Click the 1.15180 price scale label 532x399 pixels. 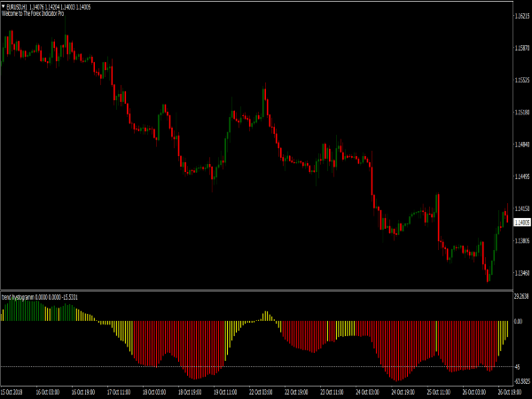click(x=522, y=113)
